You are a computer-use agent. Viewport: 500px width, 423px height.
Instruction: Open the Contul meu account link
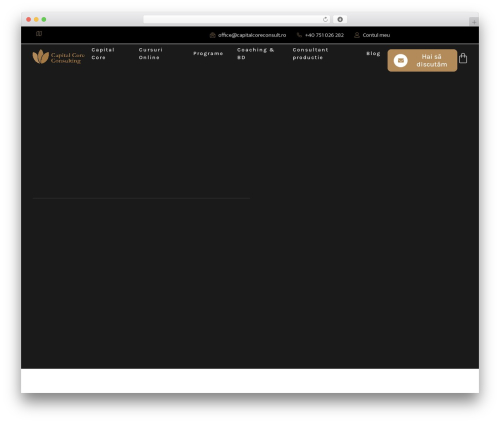click(x=376, y=35)
